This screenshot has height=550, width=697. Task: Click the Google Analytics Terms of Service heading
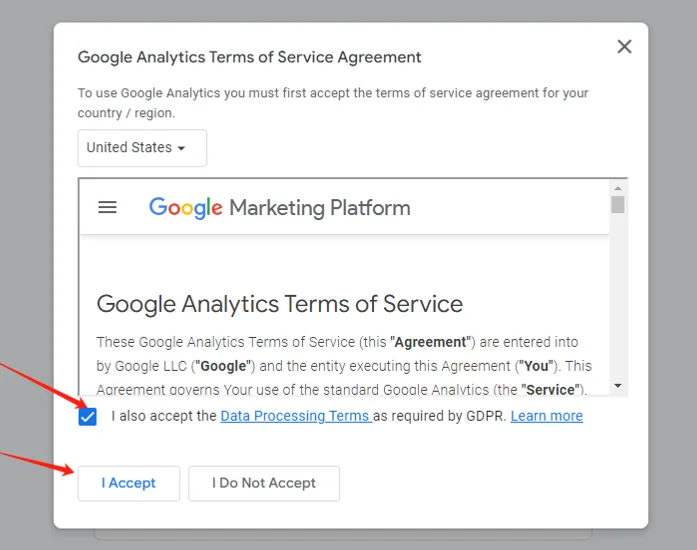280,304
